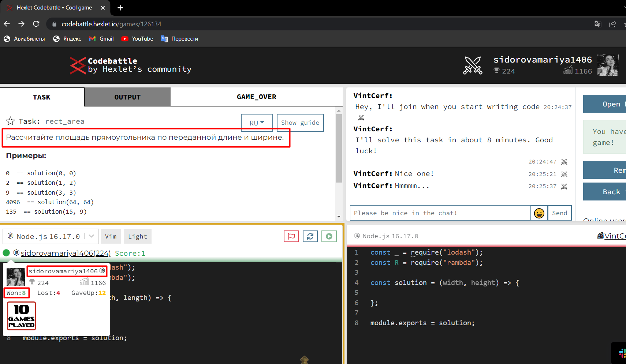Viewport: 626px width, 364px height.
Task: Click the Google Translate icon in address bar
Action: (x=598, y=24)
